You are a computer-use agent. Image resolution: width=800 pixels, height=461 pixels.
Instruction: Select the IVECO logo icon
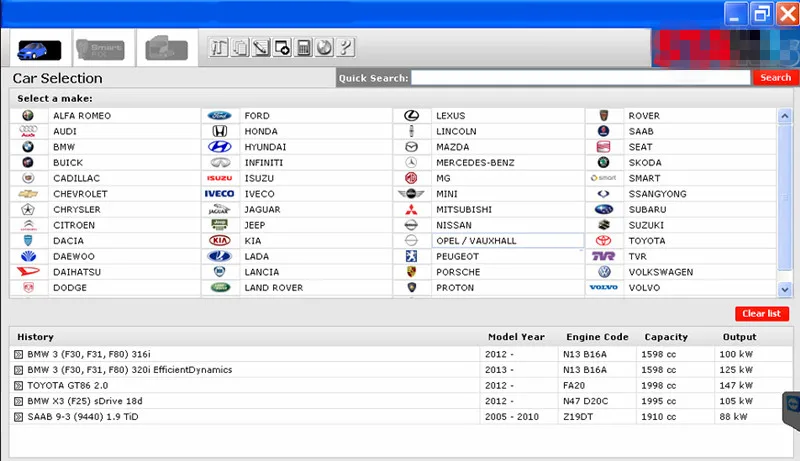[220, 194]
